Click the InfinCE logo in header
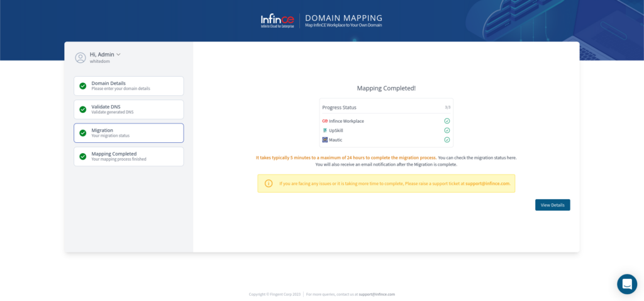Viewport: 644px width, 301px height. (277, 21)
